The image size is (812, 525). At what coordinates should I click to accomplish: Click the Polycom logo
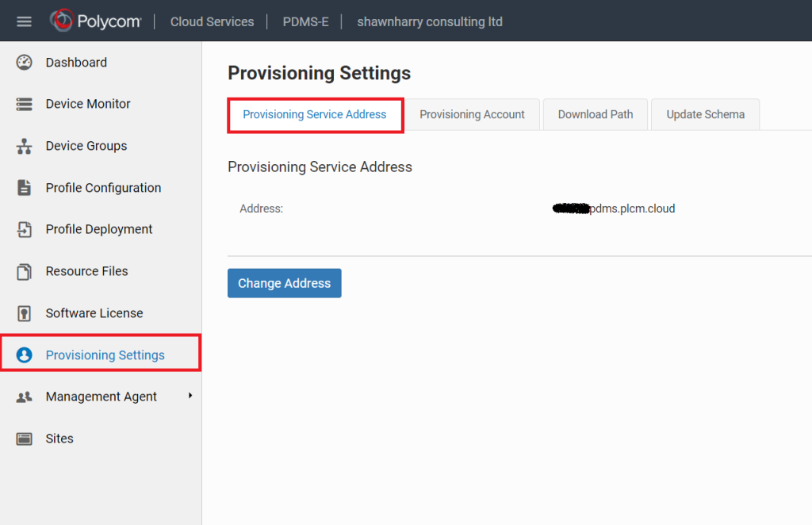[95, 21]
